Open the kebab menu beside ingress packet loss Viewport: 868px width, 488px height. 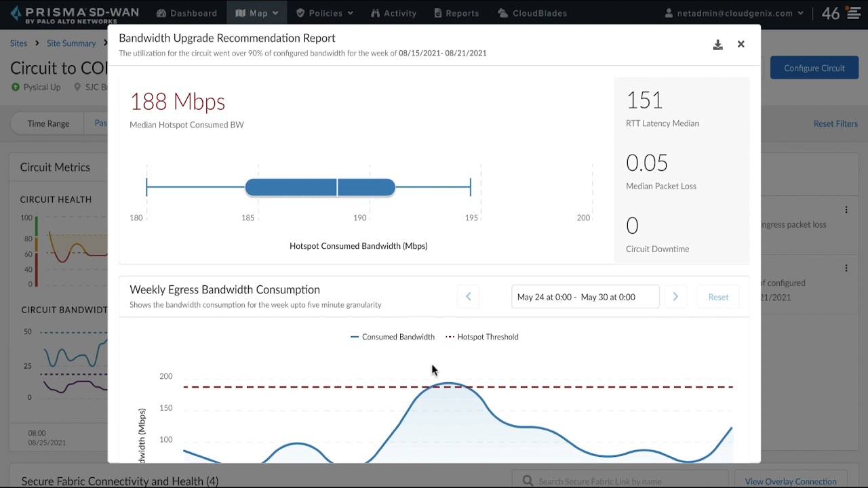point(846,210)
